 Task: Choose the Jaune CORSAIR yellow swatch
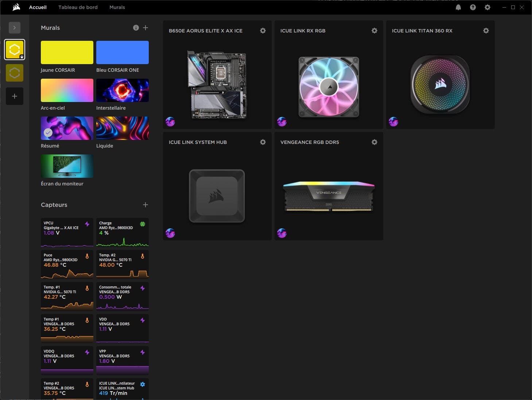67,52
